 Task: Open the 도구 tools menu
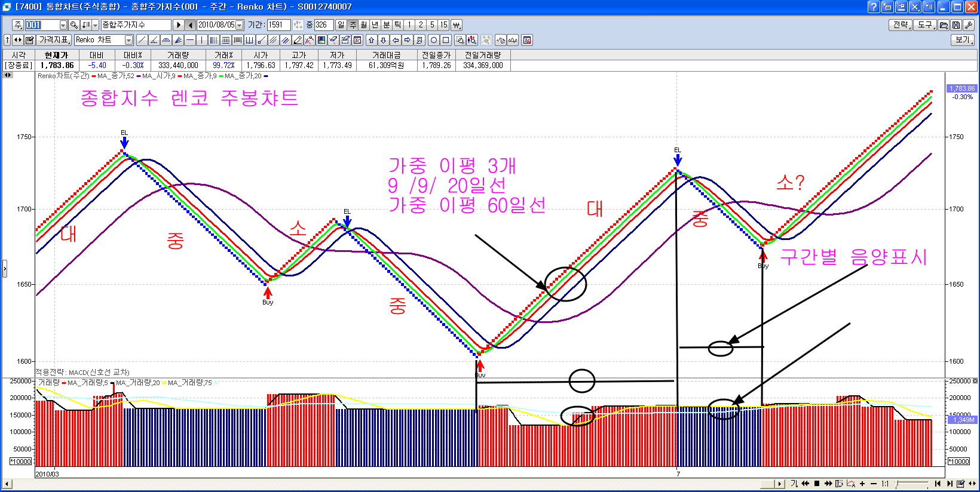tap(925, 25)
